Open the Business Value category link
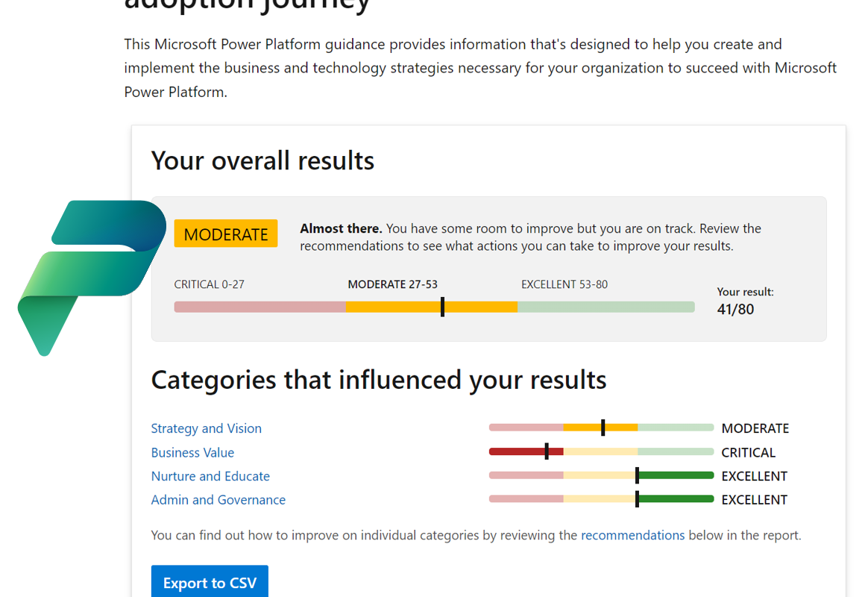This screenshot has height=597, width=868. click(x=192, y=452)
